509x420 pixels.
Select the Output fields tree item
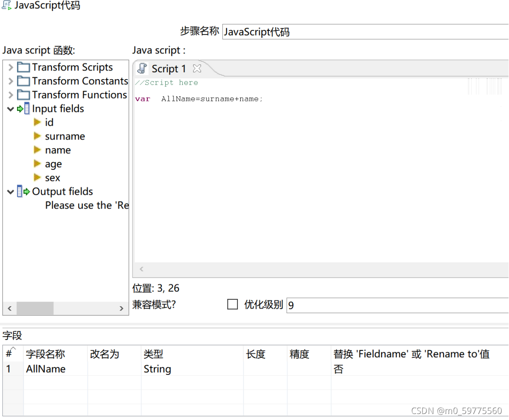(63, 191)
